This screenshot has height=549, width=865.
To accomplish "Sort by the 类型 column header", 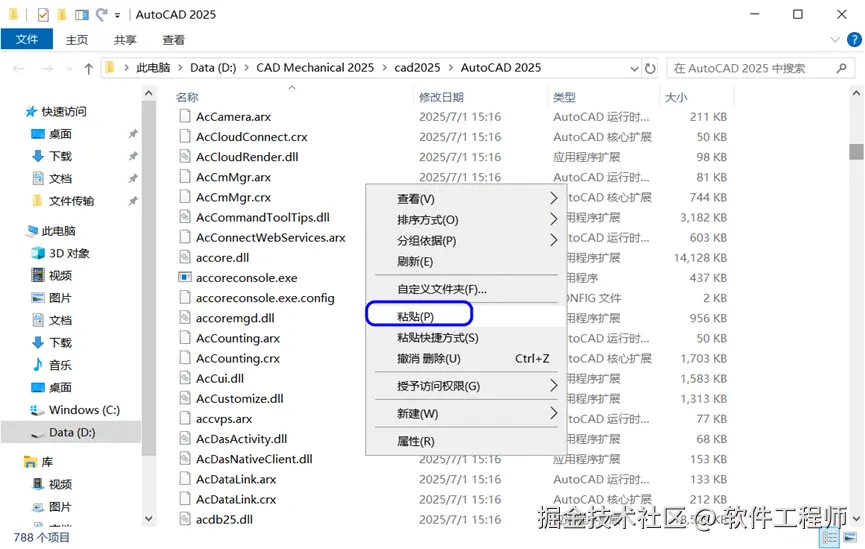I will coord(564,97).
